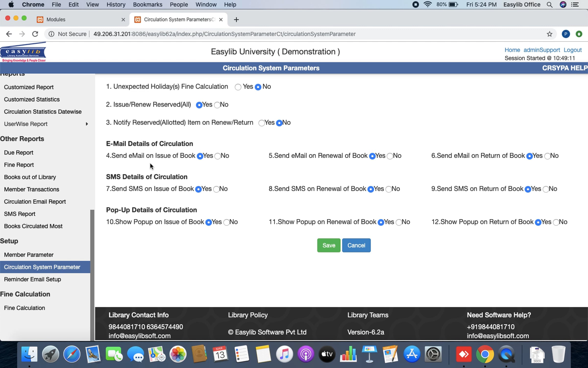Click the Wi-Fi status icon
This screenshot has width=588, height=368.
point(428,4)
